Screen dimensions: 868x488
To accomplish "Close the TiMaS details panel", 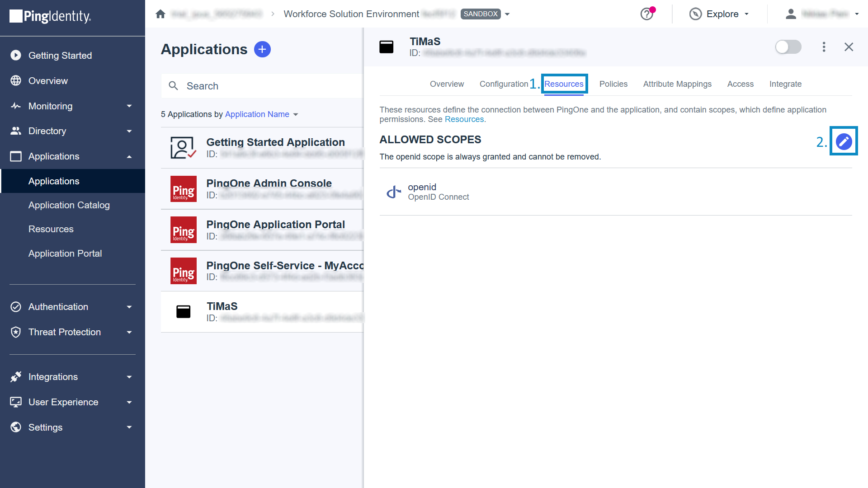I will [x=849, y=47].
